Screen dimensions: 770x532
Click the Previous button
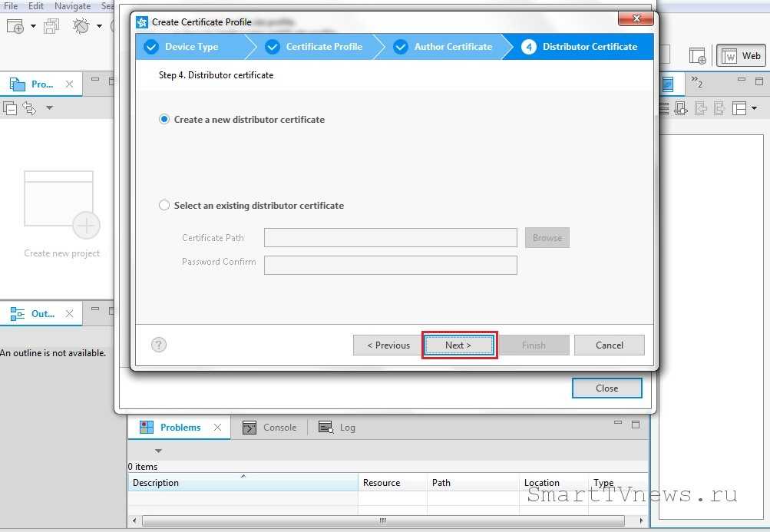click(x=388, y=345)
